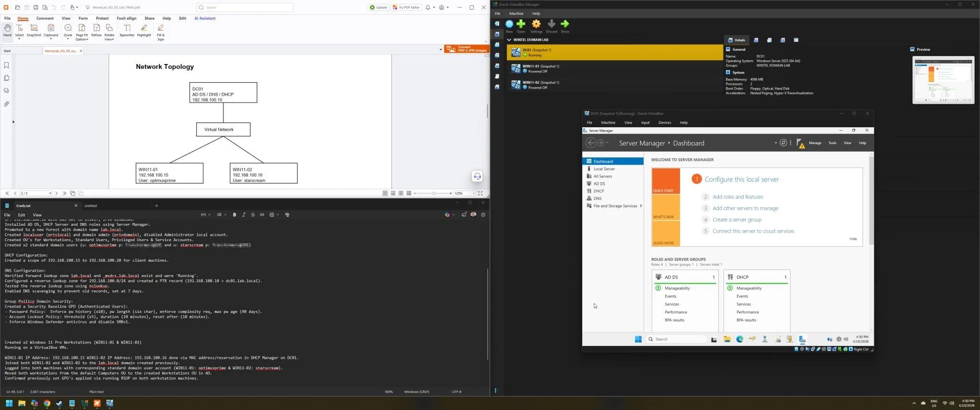The height and width of the screenshot is (410, 980).
Task: Open the table dropdown in notepad toolbar
Action: [273, 215]
